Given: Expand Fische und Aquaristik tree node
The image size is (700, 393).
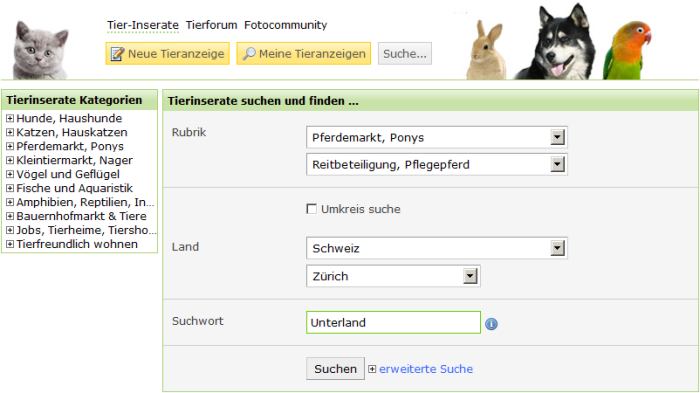Looking at the screenshot, I should click(x=10, y=188).
